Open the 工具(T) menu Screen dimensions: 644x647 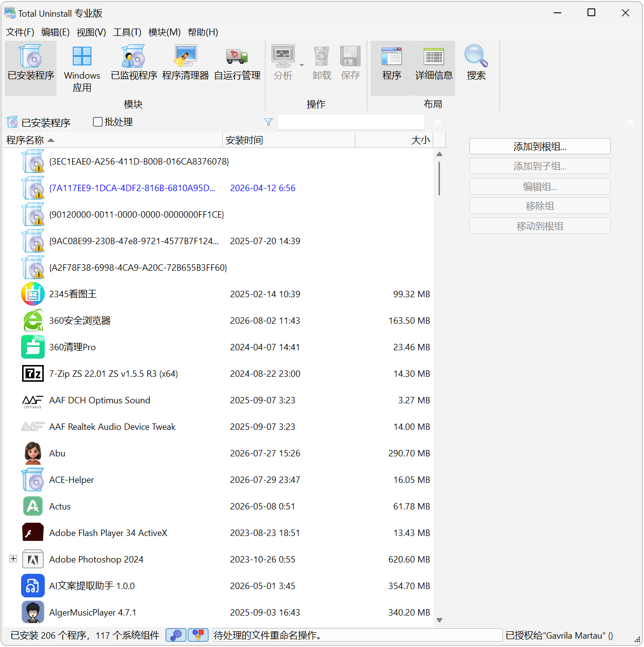point(127,32)
